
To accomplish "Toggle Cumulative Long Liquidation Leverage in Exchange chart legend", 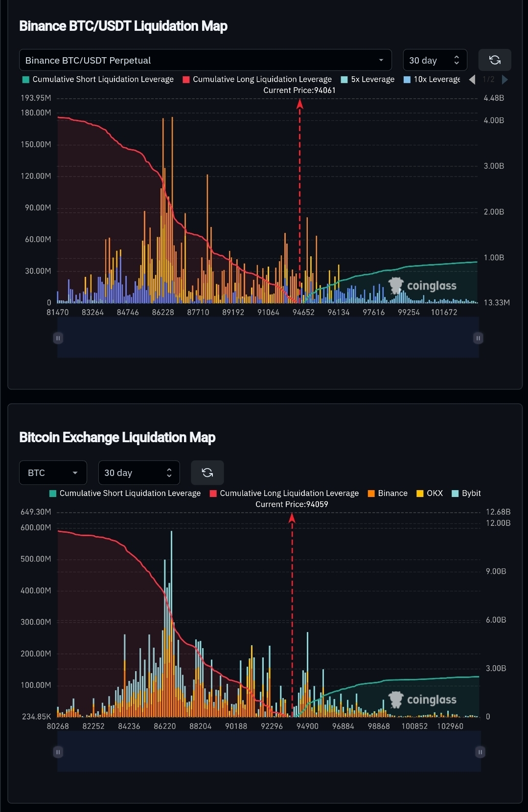I will click(284, 493).
